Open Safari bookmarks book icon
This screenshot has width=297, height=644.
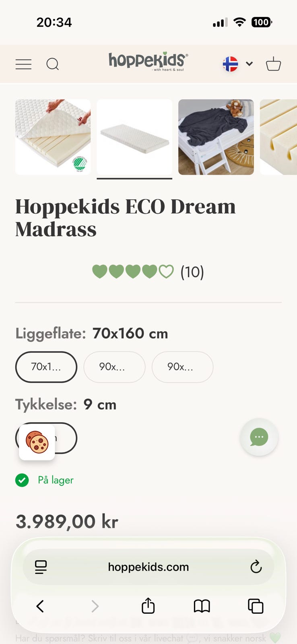click(202, 606)
